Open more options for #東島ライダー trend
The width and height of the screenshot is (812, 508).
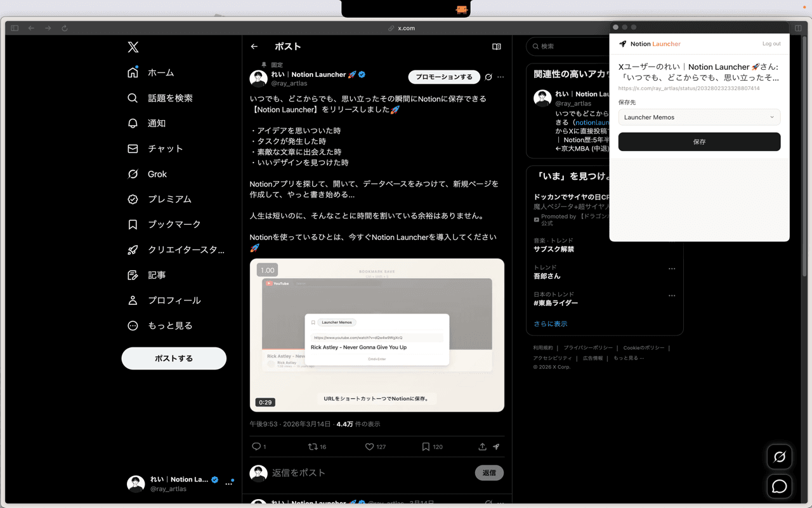[x=672, y=295]
